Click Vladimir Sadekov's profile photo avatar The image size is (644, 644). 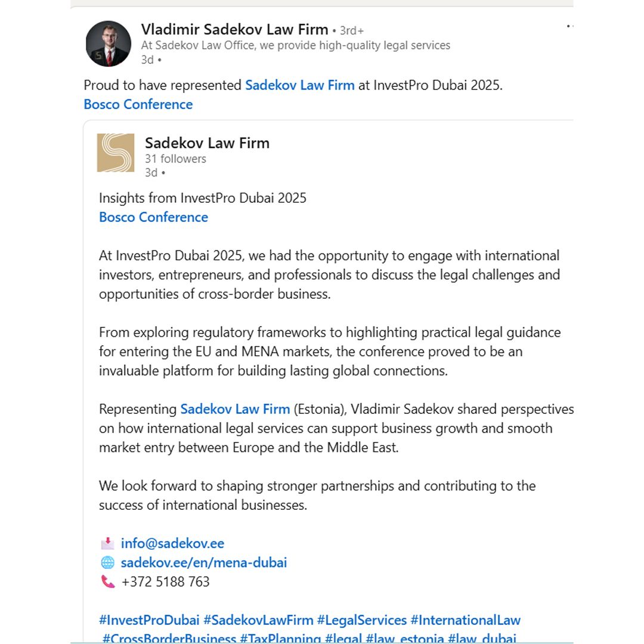click(109, 44)
